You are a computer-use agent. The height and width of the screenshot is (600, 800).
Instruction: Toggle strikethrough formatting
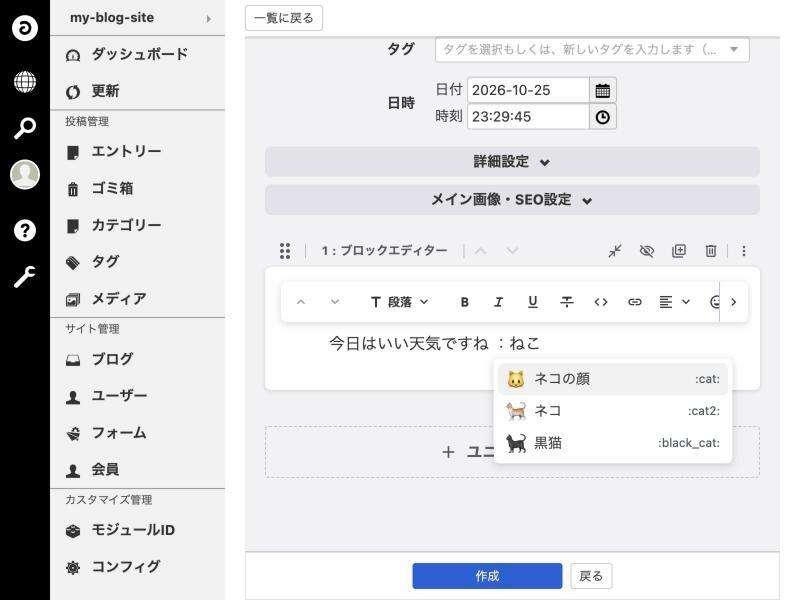click(567, 302)
